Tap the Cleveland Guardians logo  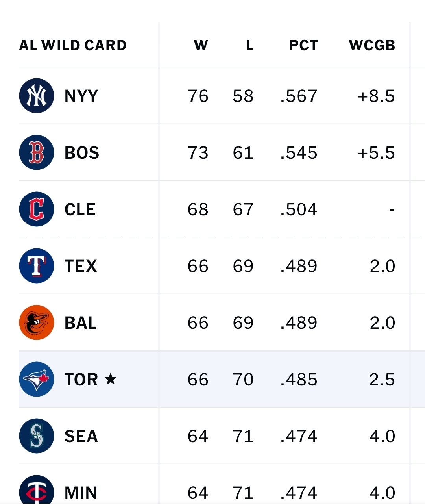point(37,209)
